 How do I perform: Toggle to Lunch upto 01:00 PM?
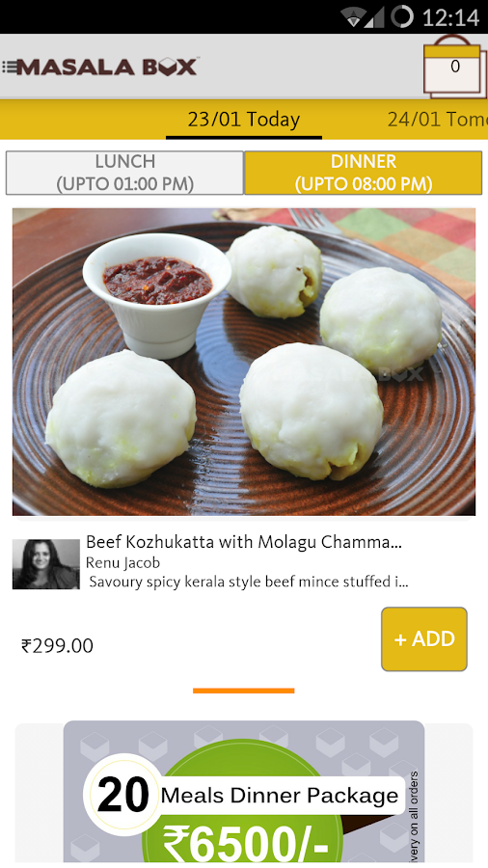click(124, 173)
